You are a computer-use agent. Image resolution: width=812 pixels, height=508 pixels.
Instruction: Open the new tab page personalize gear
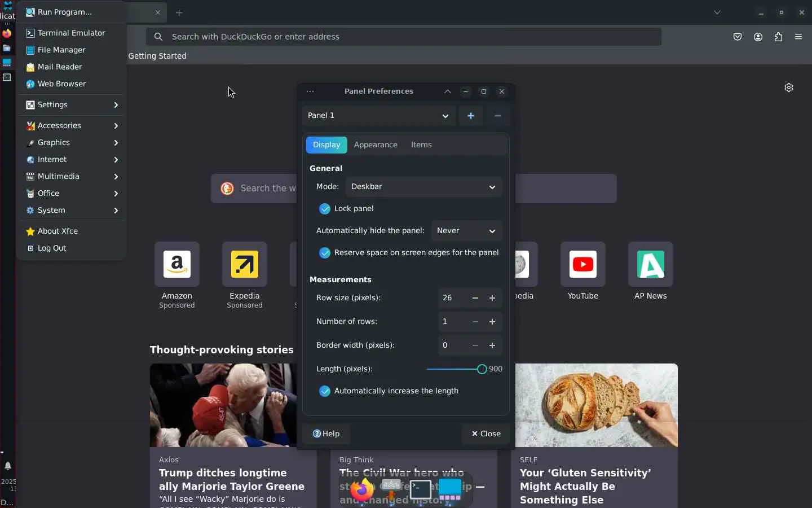[789, 87]
